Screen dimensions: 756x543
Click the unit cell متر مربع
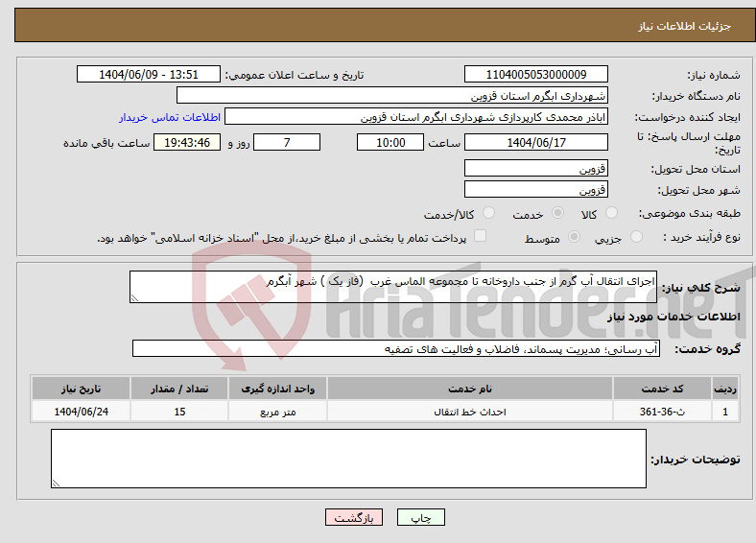point(277,412)
